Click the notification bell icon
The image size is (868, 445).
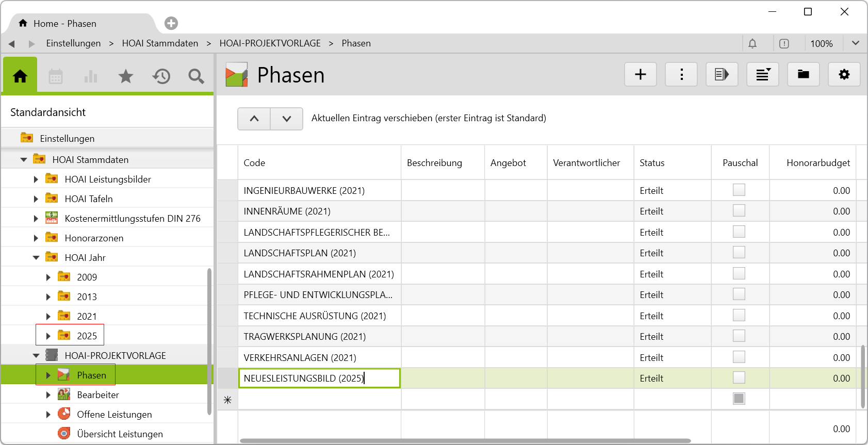click(752, 43)
